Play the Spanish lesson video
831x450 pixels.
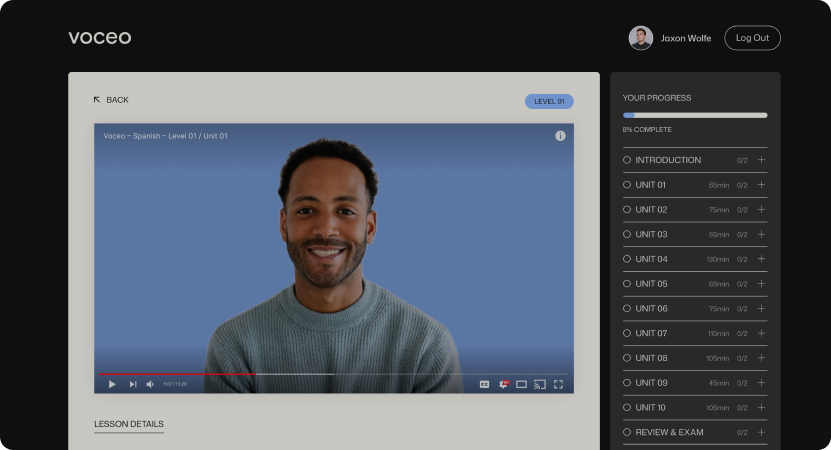tap(112, 384)
